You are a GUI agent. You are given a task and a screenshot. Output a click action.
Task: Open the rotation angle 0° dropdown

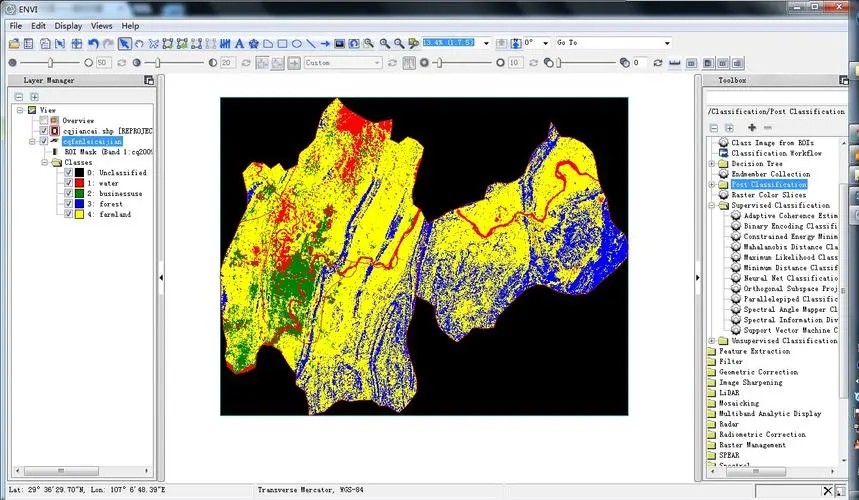(x=545, y=43)
